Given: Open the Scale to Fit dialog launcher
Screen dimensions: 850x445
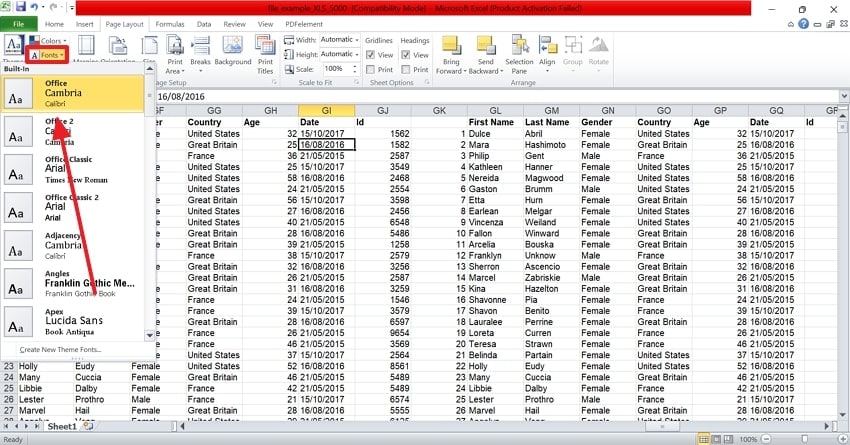Looking at the screenshot, I should click(x=356, y=82).
